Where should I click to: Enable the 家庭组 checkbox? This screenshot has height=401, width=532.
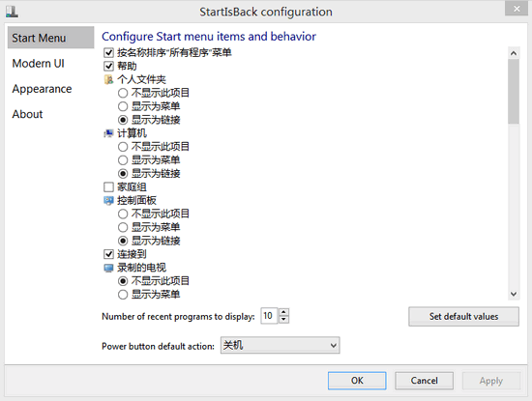point(108,187)
